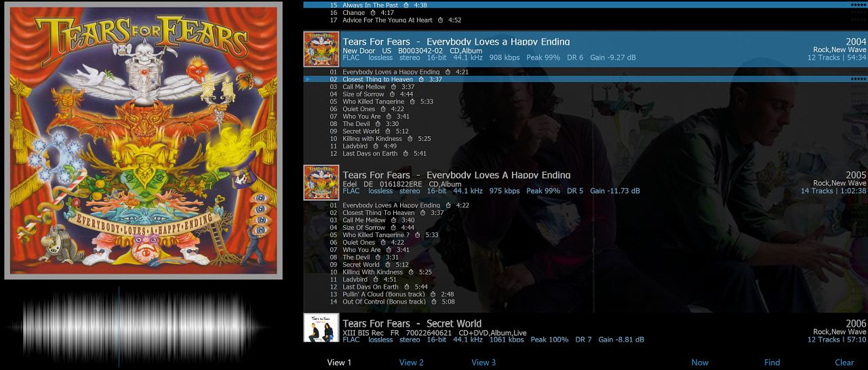Viewport: 868px width, 370px height.
Task: Click the 2005 Edel album cover thumbnail
Action: 321,182
